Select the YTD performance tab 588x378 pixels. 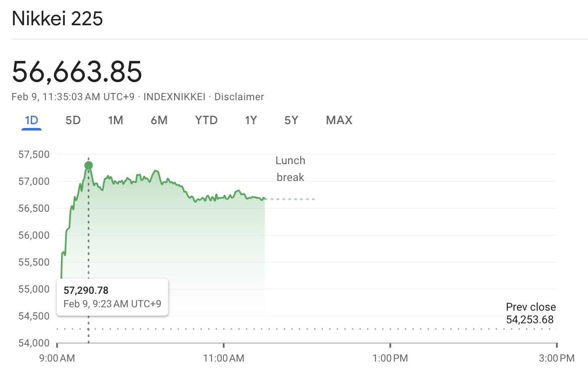point(206,120)
